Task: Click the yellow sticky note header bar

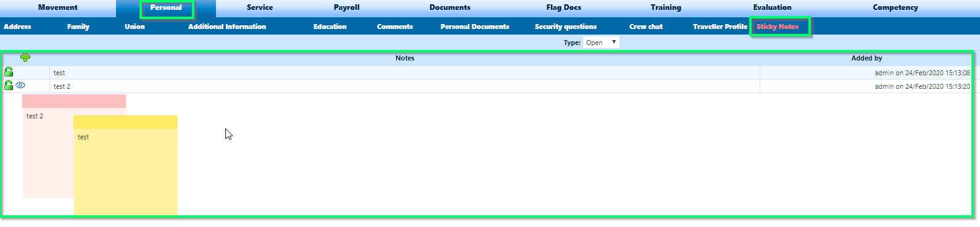Action: point(125,122)
